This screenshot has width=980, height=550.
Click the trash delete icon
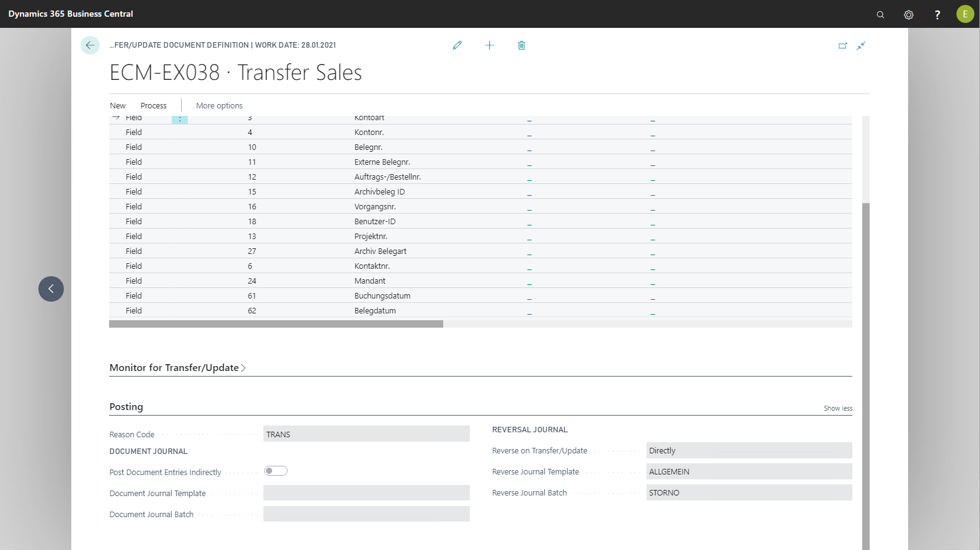tap(521, 45)
